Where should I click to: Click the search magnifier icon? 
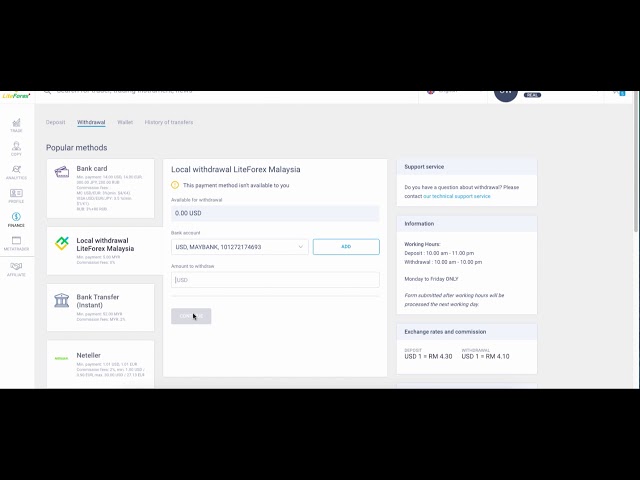[48, 92]
